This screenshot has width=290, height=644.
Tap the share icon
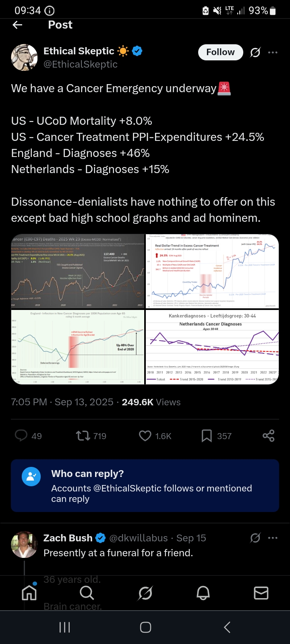268,436
